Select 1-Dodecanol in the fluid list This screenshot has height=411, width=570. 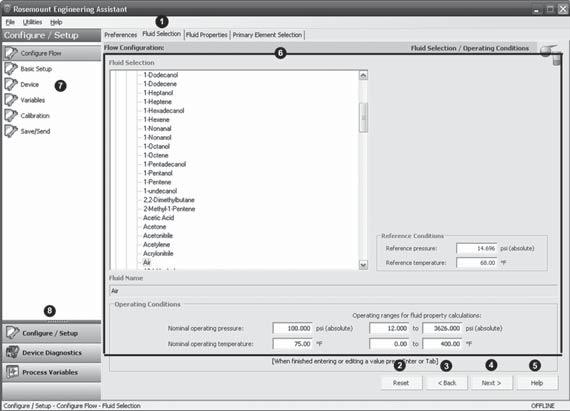point(161,75)
